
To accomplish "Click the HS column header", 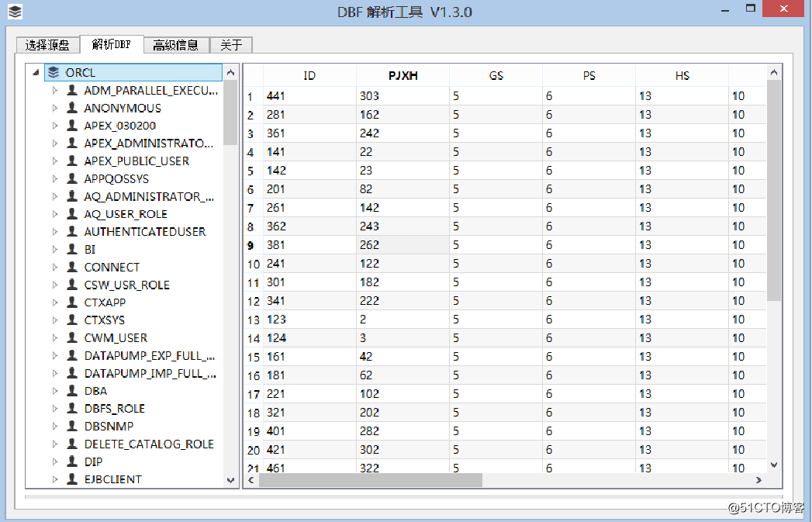I will pyautogui.click(x=682, y=75).
